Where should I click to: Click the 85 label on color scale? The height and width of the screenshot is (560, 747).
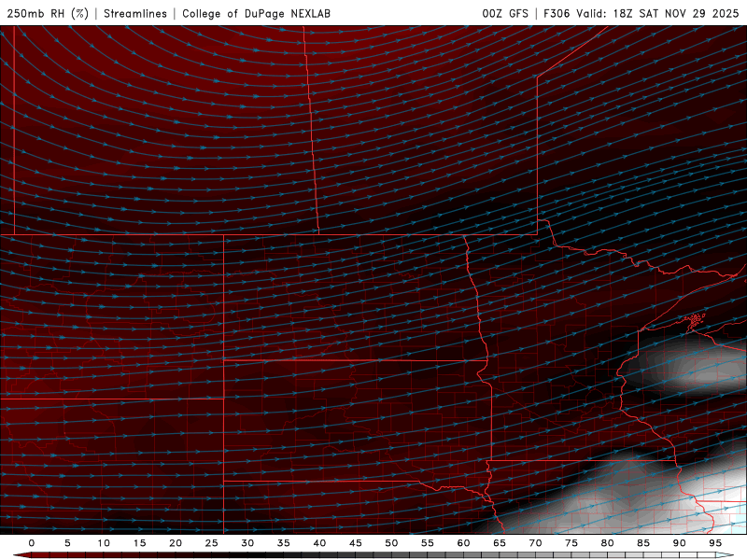[x=643, y=543]
